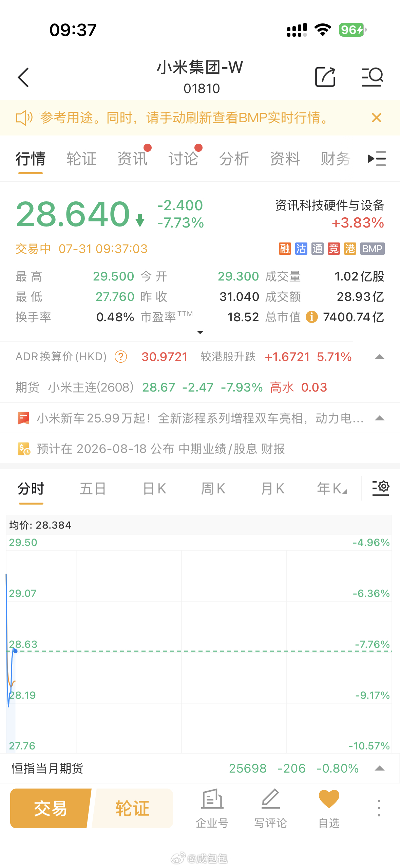
Task: Tap the 竞 auction badge
Action: click(334, 249)
